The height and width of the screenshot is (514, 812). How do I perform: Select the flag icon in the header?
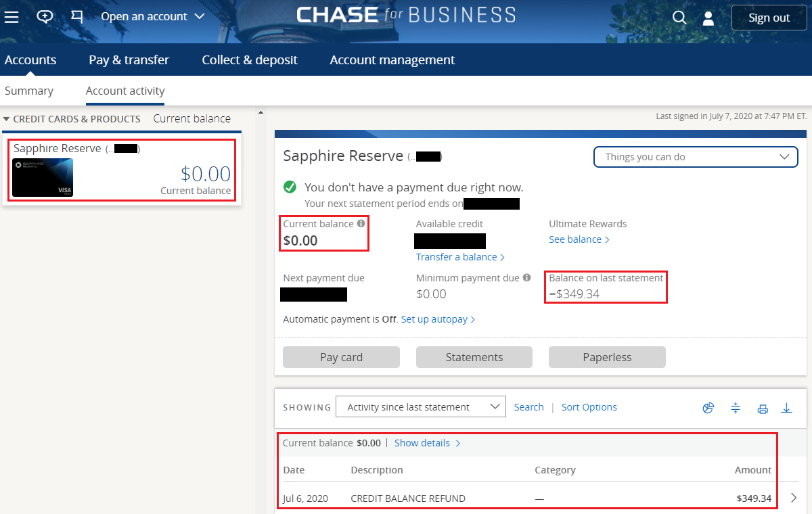[76, 17]
